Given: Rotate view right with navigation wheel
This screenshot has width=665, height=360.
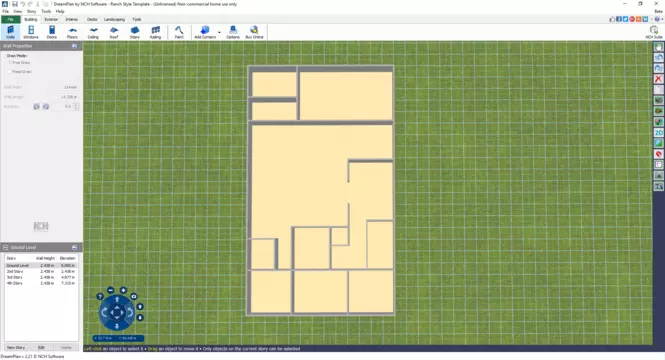Looking at the screenshot, I should coord(130,313).
